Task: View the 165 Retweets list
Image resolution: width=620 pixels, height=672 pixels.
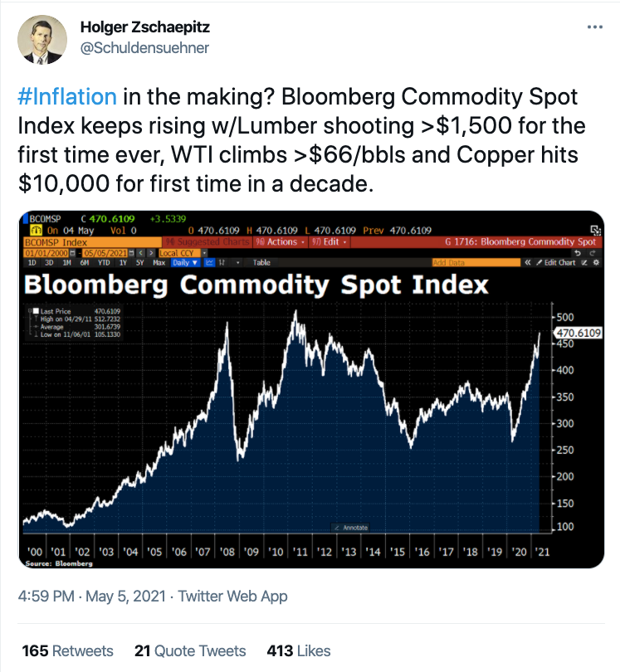Action: 67,650
